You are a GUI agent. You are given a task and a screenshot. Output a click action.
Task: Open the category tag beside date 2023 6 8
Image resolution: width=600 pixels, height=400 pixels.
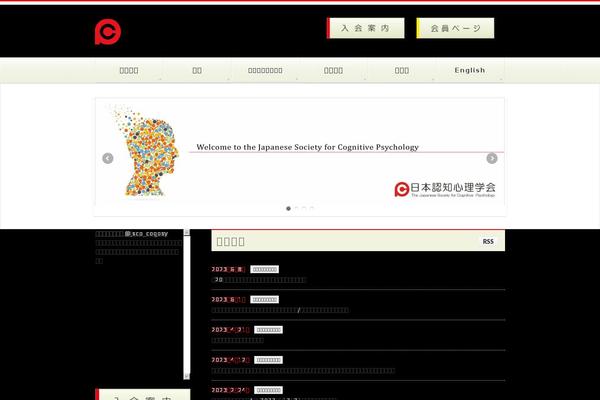[x=264, y=269]
